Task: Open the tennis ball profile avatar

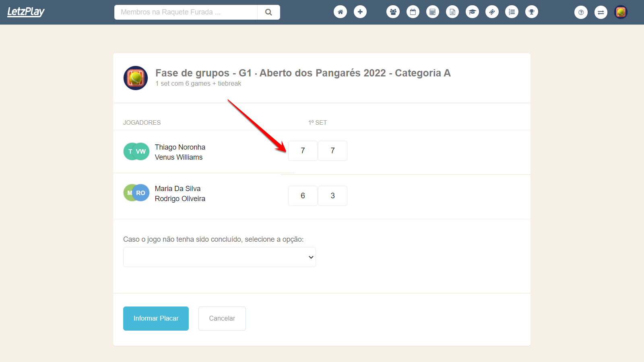Action: [x=621, y=12]
